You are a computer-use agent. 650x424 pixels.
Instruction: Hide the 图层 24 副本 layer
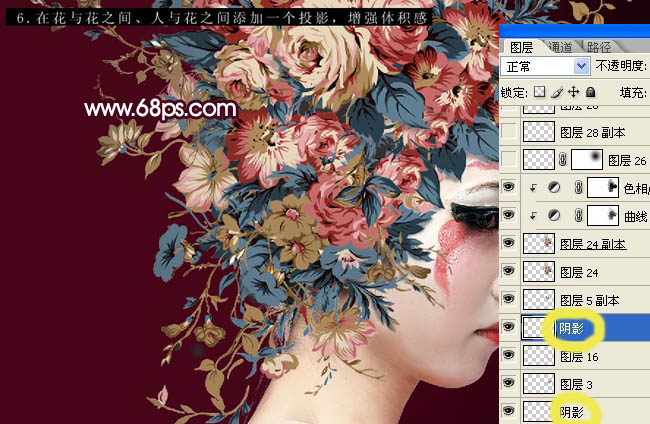coord(509,243)
